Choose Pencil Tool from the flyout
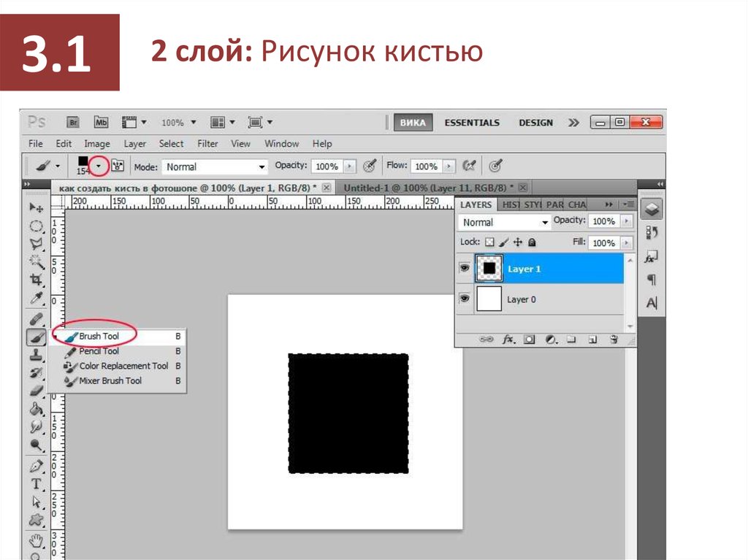The height and width of the screenshot is (560, 748). point(99,351)
